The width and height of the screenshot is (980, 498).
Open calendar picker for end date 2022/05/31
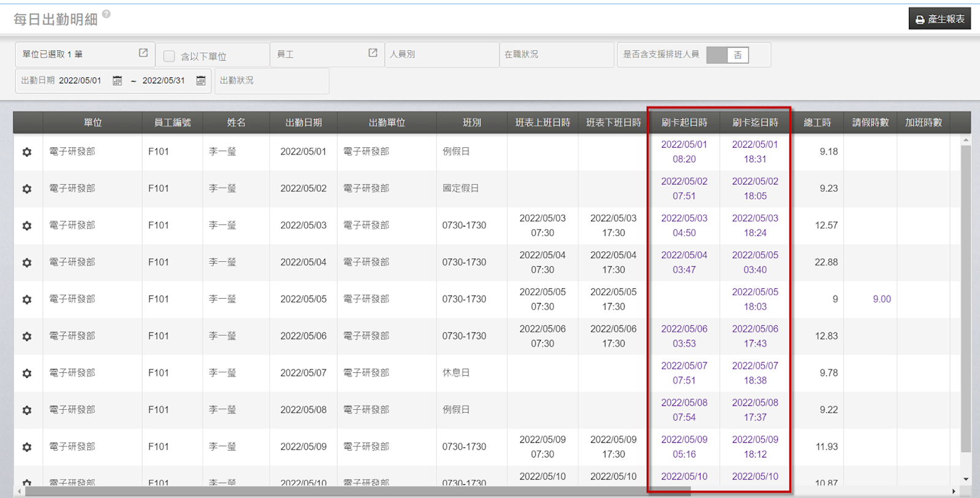(x=200, y=81)
